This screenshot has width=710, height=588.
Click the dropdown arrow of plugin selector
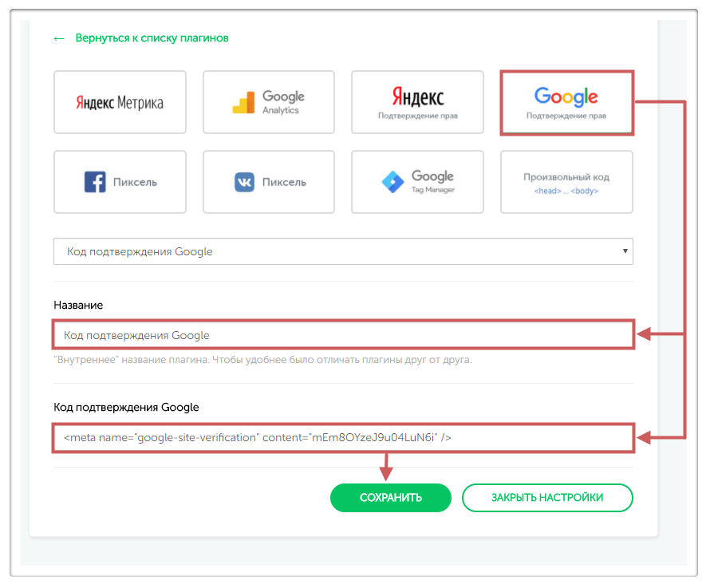click(625, 251)
